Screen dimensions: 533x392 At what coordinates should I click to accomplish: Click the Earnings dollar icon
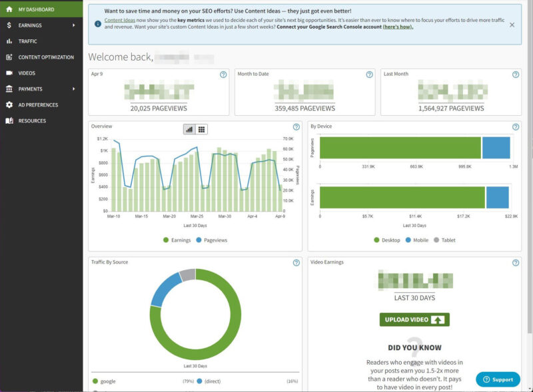click(11, 26)
